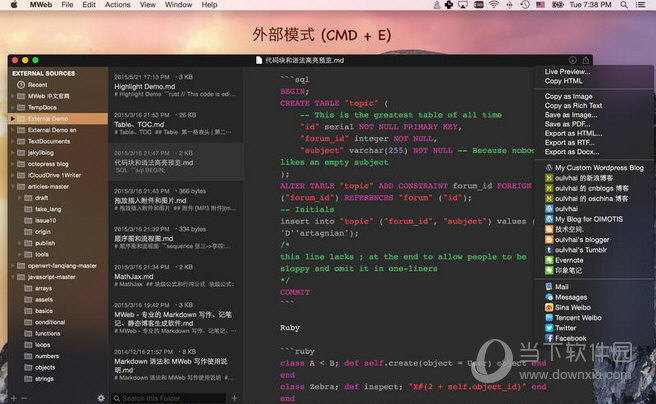Image resolution: width=656 pixels, height=404 pixels.
Task: Open Highlight Demo.md document
Action: point(176,86)
